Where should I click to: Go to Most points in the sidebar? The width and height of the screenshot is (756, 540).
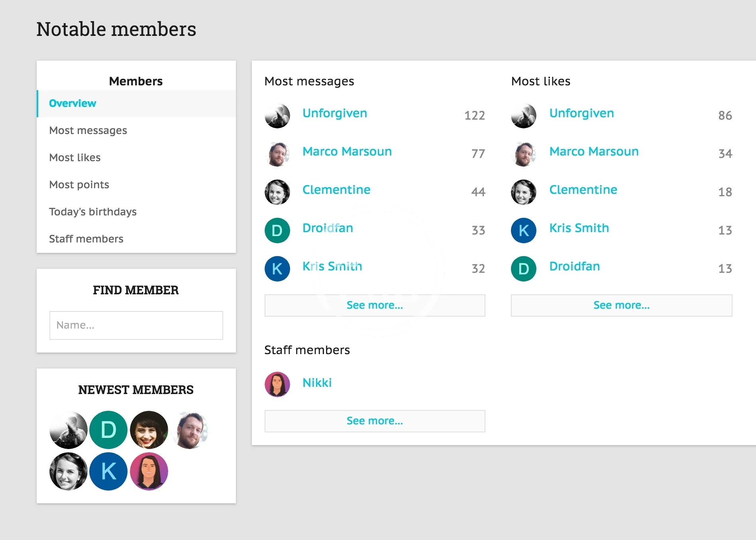[79, 185]
